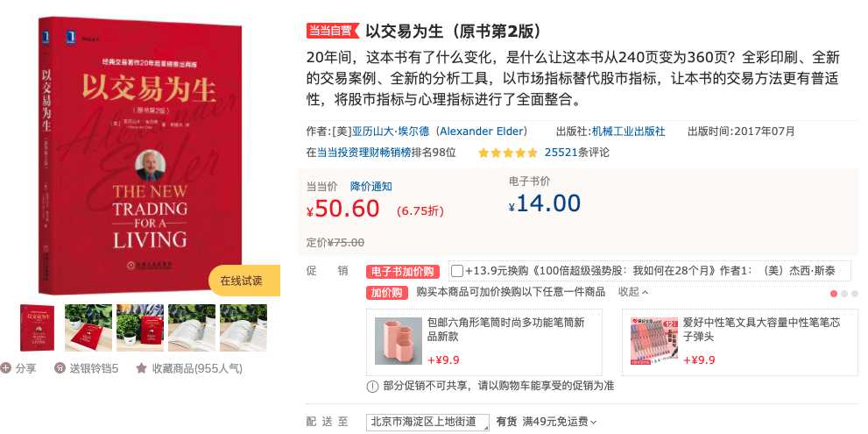Open the 北京市海淀区上地街道 delivery dropdown
Image resolution: width=868 pixels, height=434 pixels.
428,423
